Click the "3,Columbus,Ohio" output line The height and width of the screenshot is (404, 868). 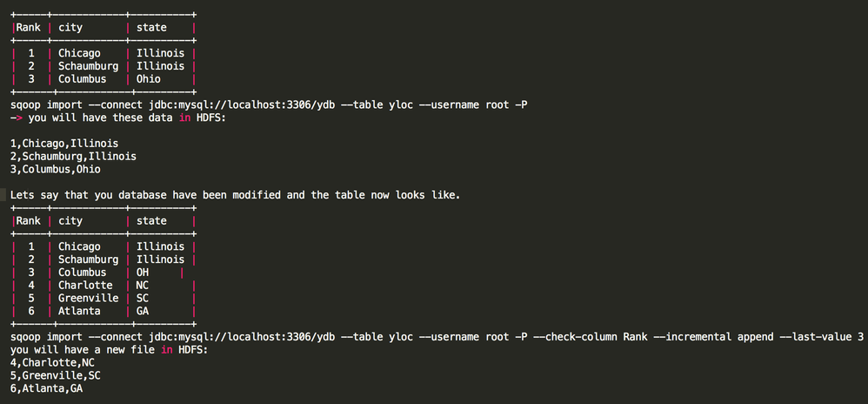click(x=55, y=169)
